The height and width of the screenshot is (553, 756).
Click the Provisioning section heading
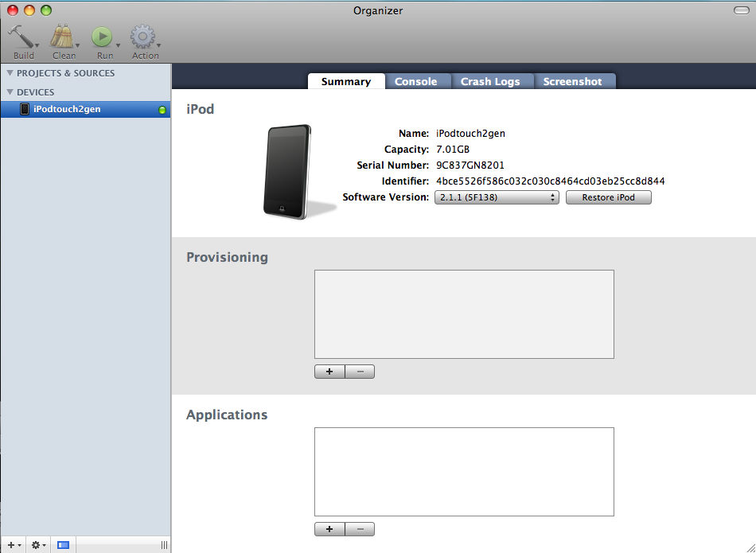click(x=227, y=257)
